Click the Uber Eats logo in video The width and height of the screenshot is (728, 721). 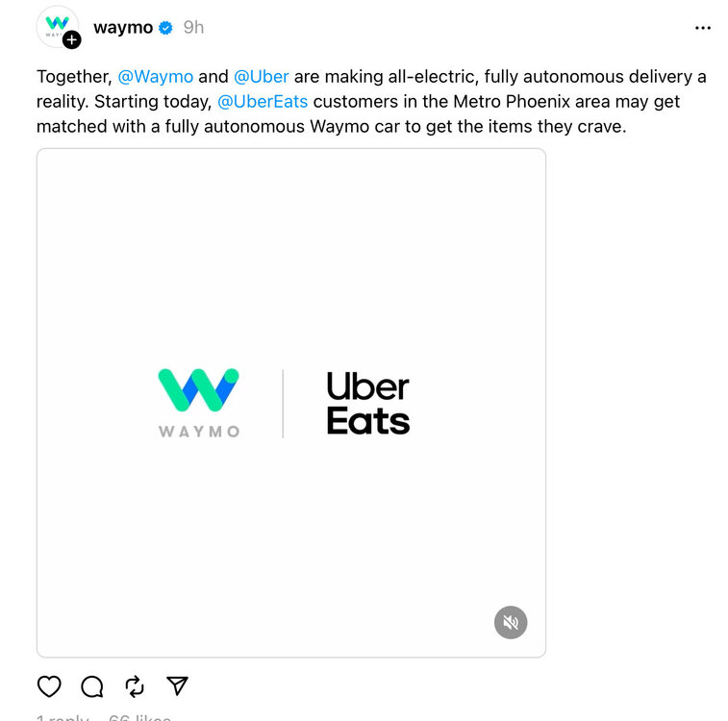(368, 403)
